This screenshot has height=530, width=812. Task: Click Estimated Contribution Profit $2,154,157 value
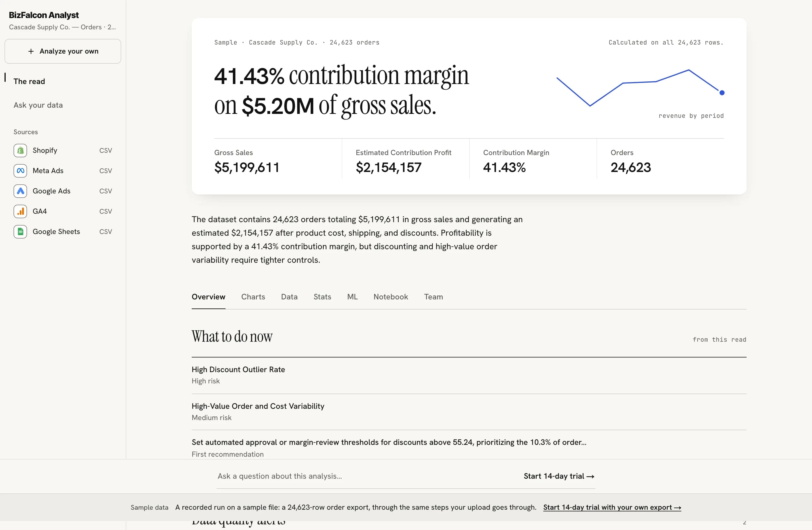coord(389,167)
